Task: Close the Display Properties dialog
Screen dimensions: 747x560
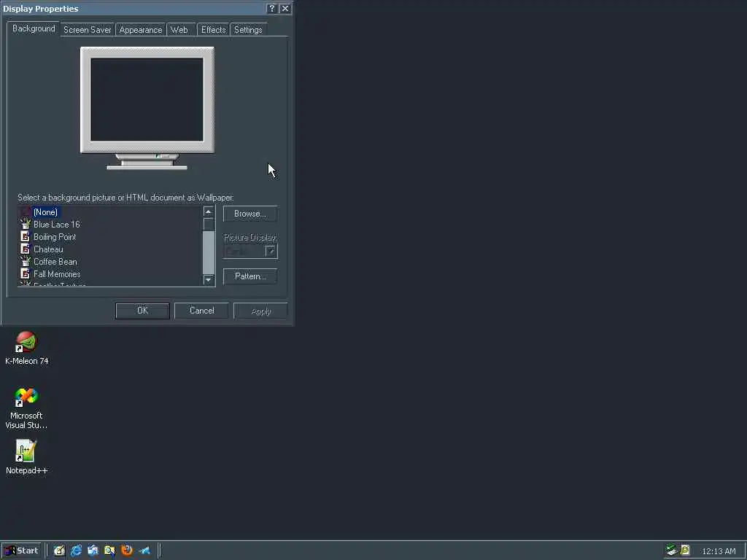Action: click(x=285, y=9)
